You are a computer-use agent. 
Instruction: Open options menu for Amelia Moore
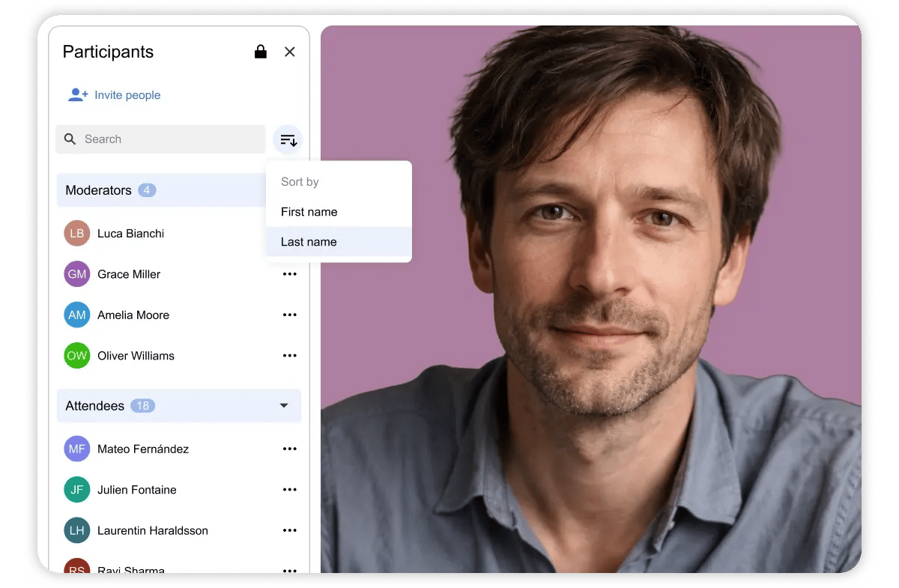tap(290, 315)
